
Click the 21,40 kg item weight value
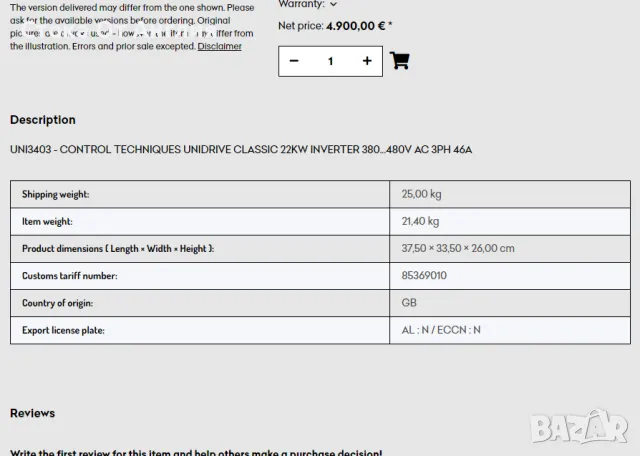(420, 221)
